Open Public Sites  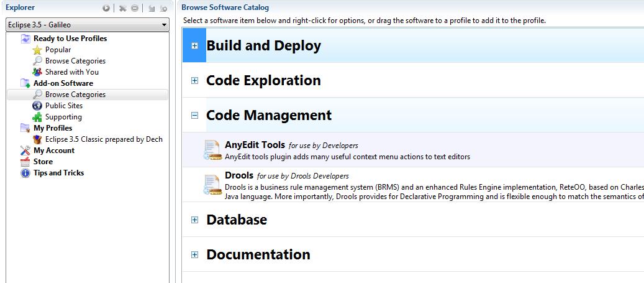pos(64,105)
